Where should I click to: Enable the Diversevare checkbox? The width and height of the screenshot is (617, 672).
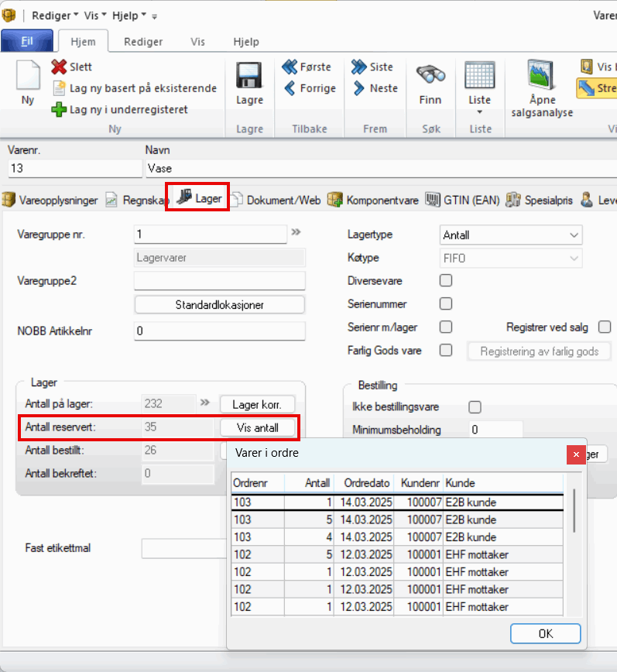click(446, 281)
